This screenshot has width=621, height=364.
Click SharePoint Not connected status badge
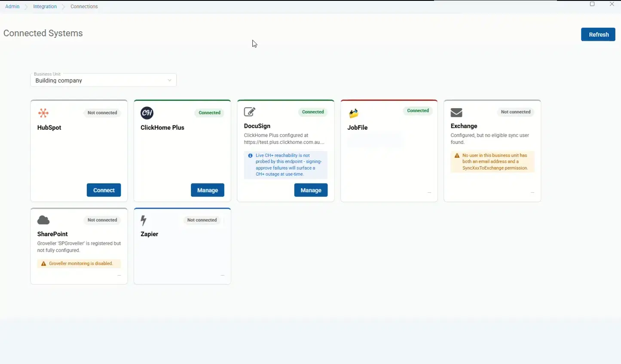[x=102, y=220]
